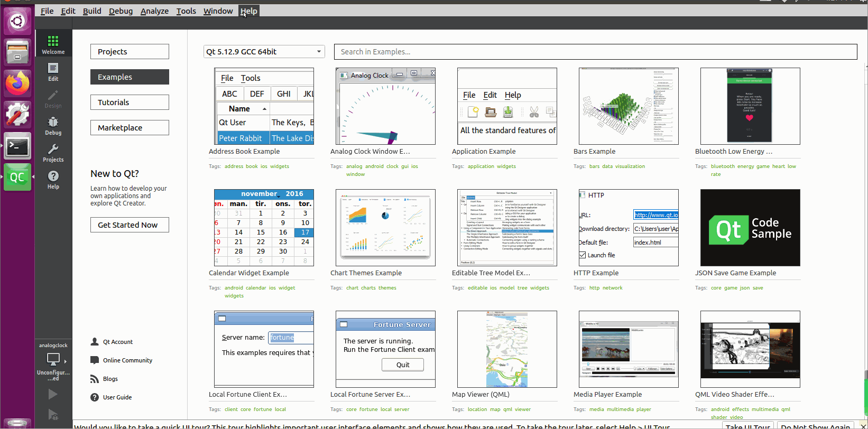The width and height of the screenshot is (868, 429).
Task: Click the 'heart' tag under Bluetooth example
Action: click(778, 166)
